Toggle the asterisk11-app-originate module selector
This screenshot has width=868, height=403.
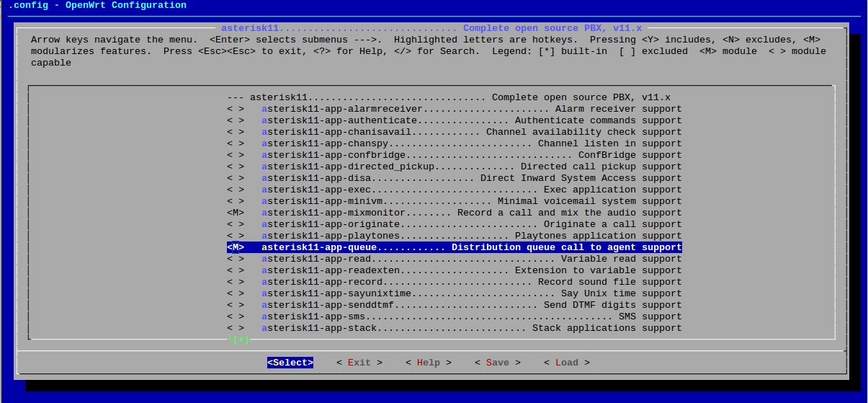[x=236, y=224]
